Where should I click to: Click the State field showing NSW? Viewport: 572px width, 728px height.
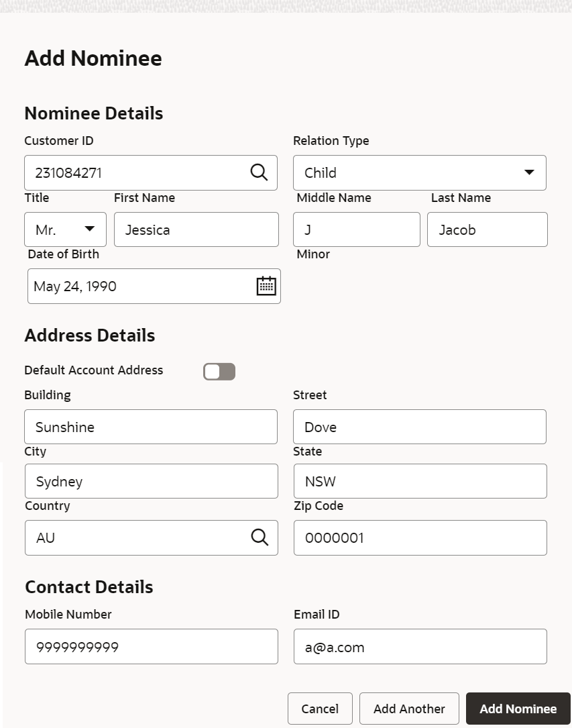point(420,481)
